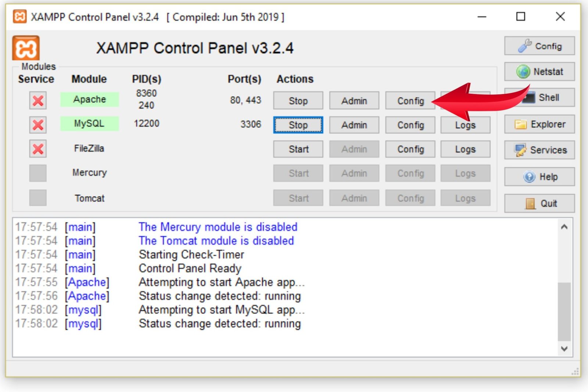Click the Tomcat Start button
Viewport: 588px width, 392px height.
pyautogui.click(x=298, y=198)
